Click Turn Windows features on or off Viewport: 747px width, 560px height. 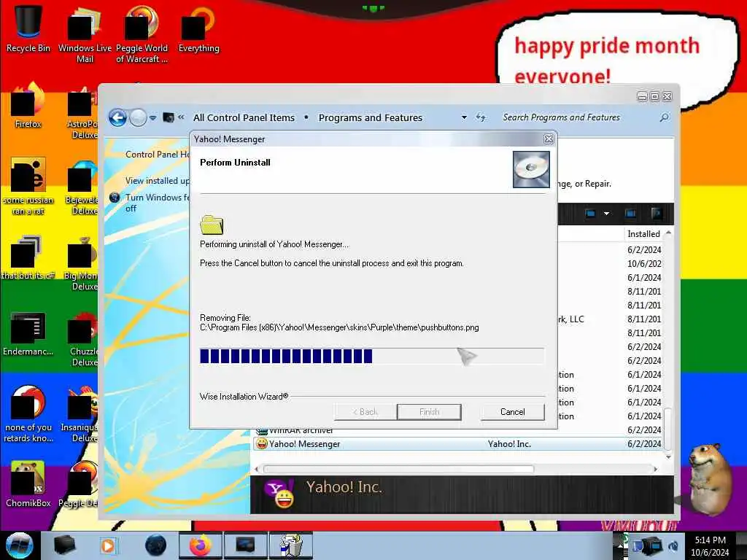(158, 203)
